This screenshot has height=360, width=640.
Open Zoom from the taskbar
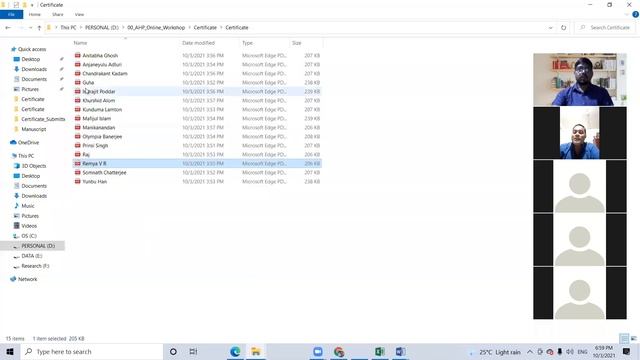coord(318,351)
